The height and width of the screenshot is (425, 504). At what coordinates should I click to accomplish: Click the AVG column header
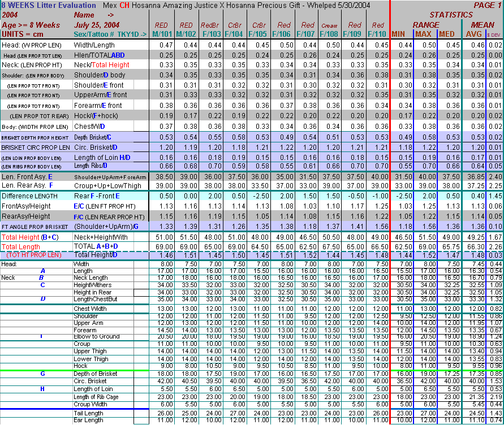click(473, 34)
